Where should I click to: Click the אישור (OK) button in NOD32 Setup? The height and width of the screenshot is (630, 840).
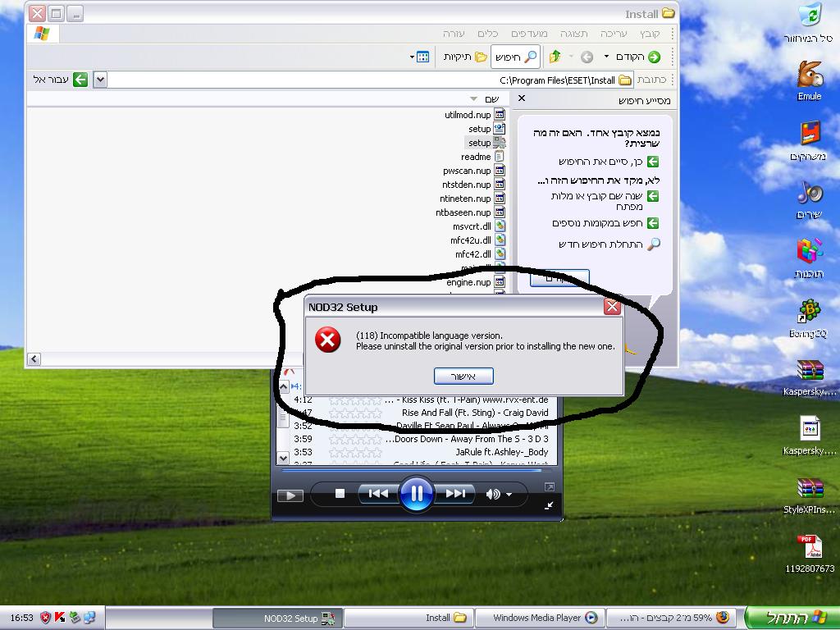click(463, 376)
